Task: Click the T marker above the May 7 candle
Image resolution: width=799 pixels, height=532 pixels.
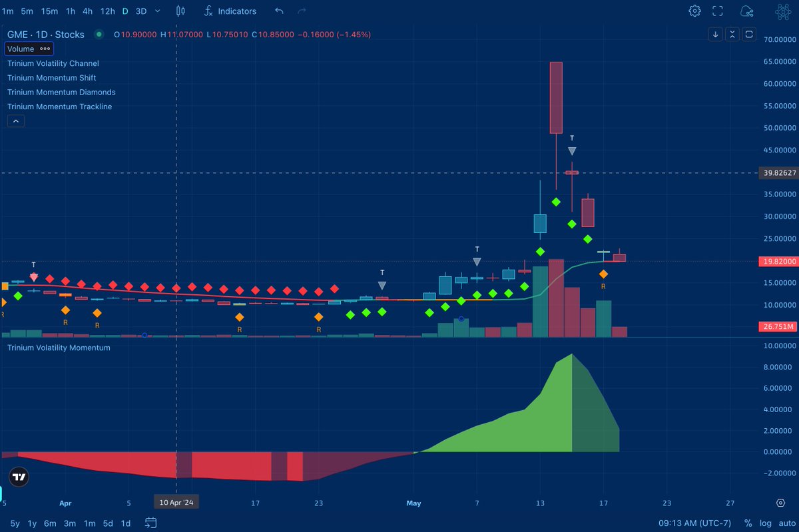Action: [x=477, y=248]
